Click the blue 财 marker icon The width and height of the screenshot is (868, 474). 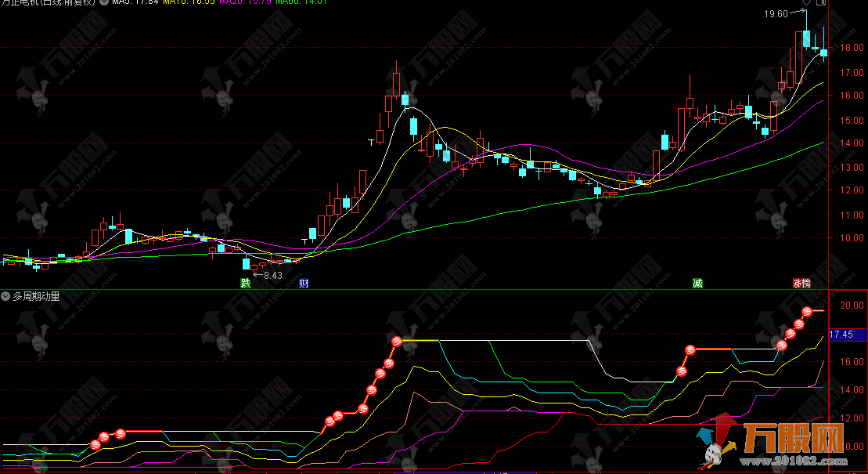(x=304, y=283)
